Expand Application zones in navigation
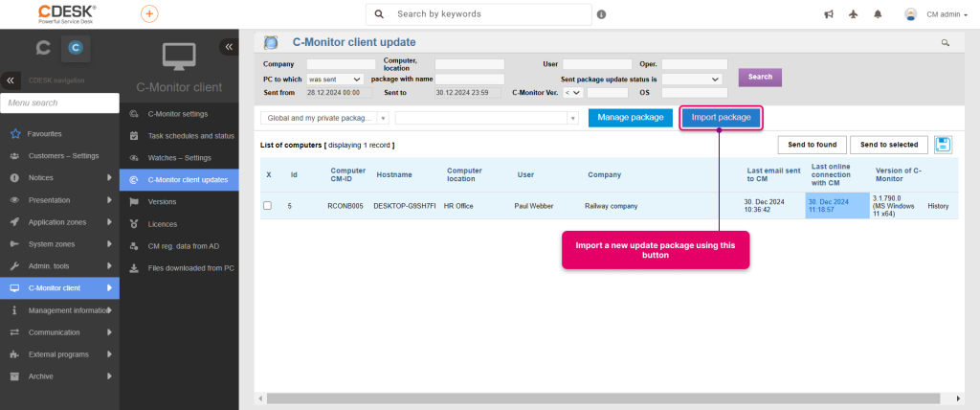This screenshot has width=980, height=410. (x=59, y=222)
